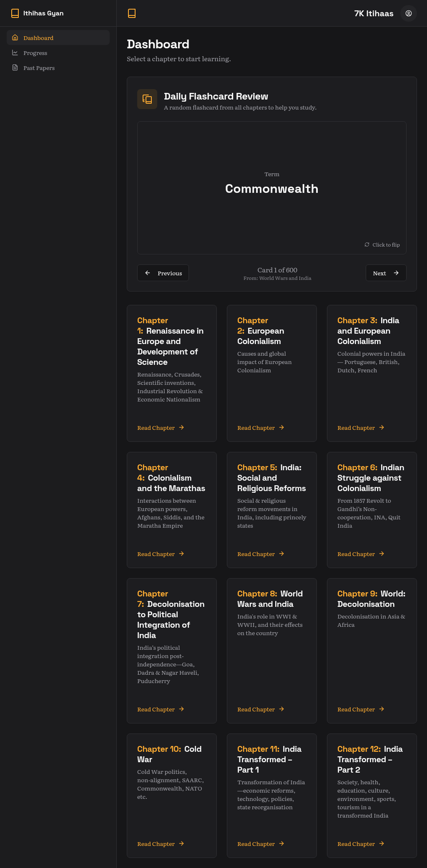This screenshot has height=868, width=427.
Task: Click the Dashboard home icon in sidebar
Action: coord(15,37)
